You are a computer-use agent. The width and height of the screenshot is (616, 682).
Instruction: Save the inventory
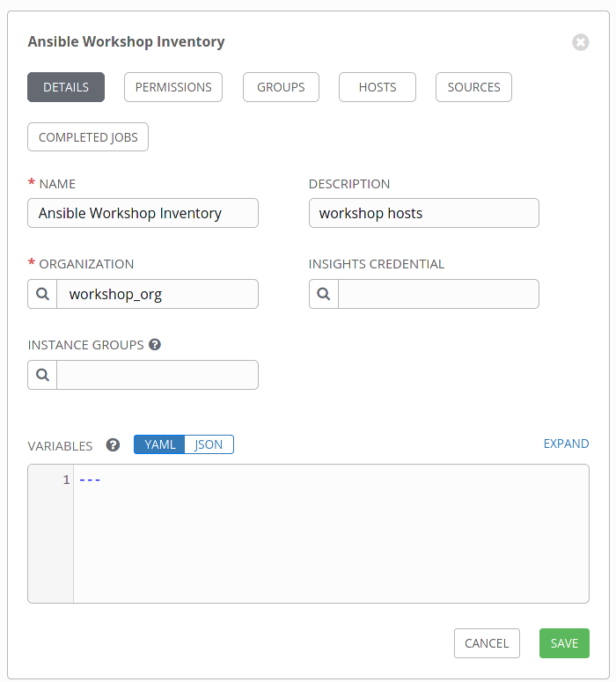[564, 643]
